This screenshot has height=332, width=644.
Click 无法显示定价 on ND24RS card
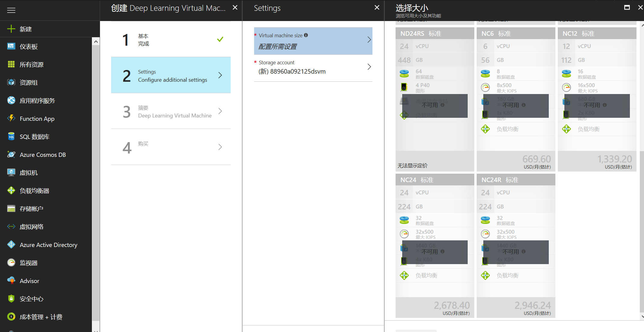[x=413, y=166]
